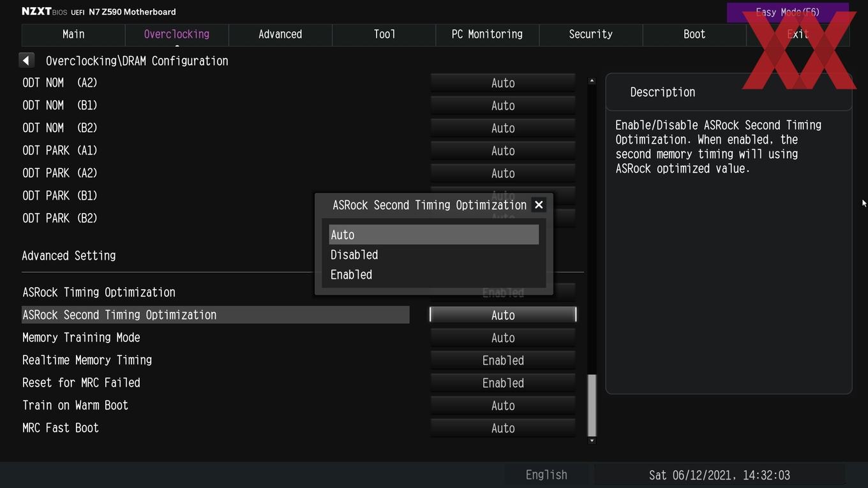Open the Memory Training Mode value dropdown
The height and width of the screenshot is (488, 868).
[x=503, y=337]
